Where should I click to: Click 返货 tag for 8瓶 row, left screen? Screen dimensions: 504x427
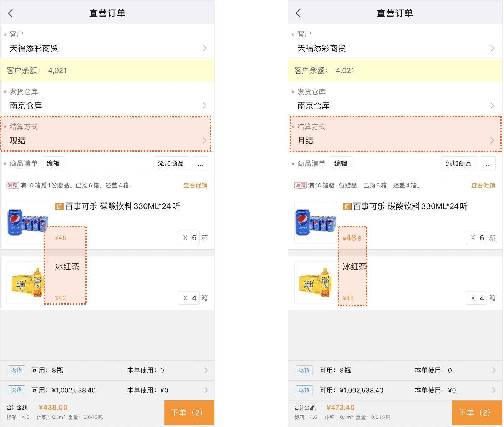pyautogui.click(x=16, y=370)
